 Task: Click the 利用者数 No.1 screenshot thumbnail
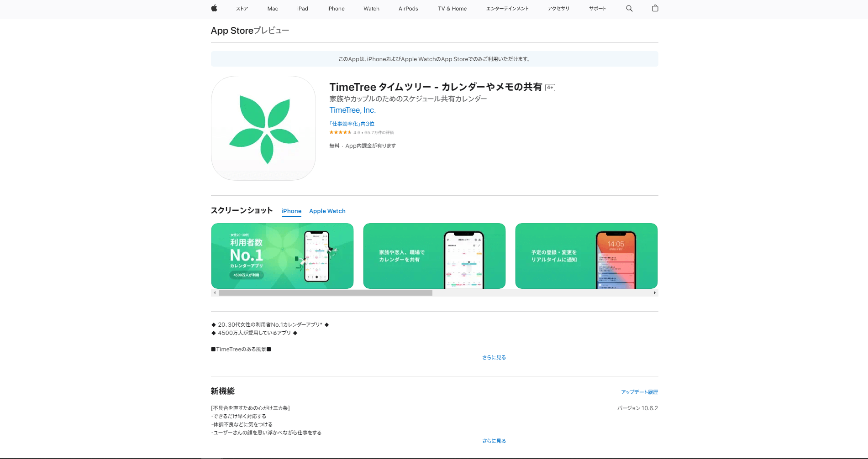[282, 256]
